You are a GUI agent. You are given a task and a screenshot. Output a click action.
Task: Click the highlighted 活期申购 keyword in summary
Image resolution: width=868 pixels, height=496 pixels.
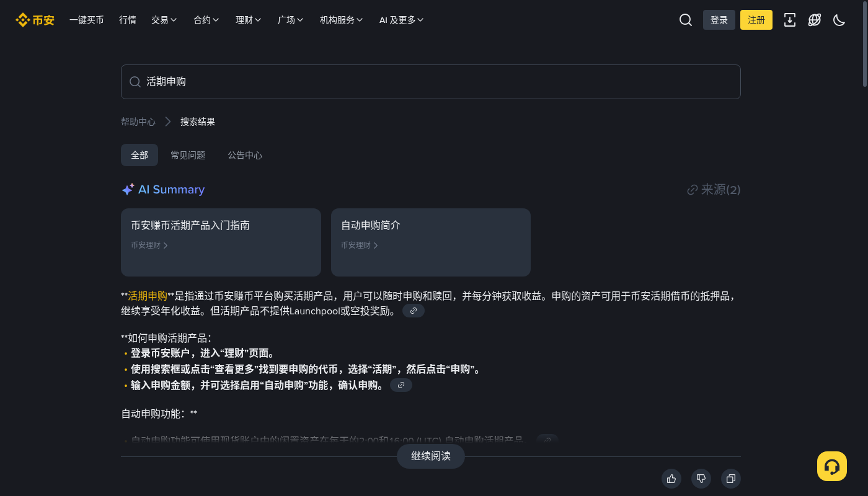pos(148,296)
